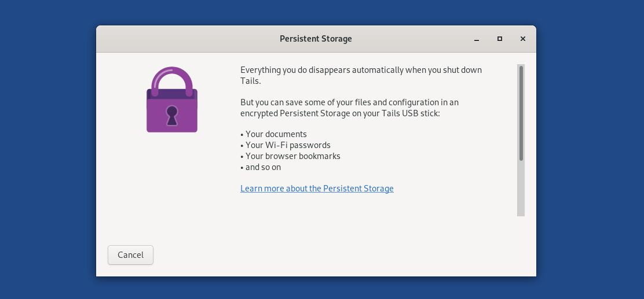Minimize the Persistent Storage window

tap(477, 39)
